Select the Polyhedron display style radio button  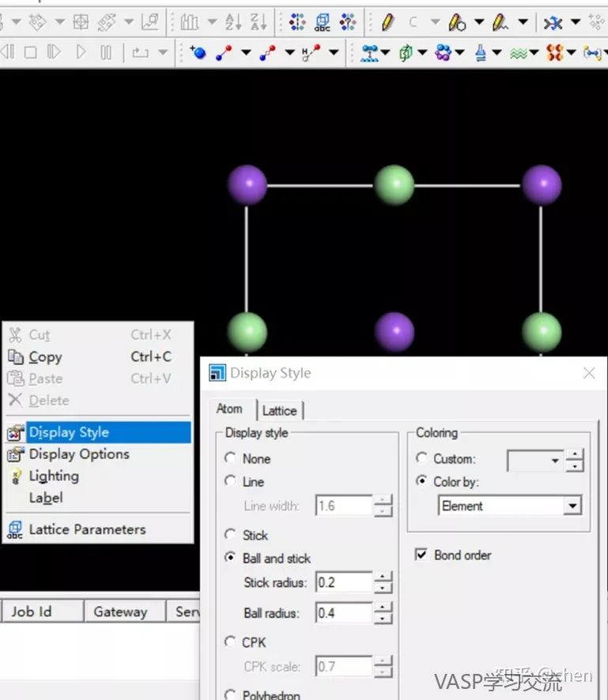click(230, 694)
